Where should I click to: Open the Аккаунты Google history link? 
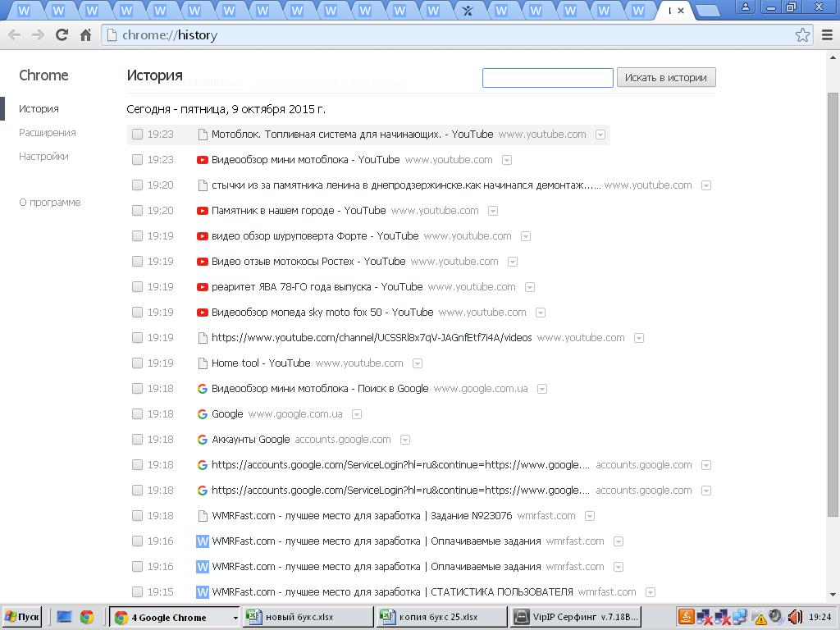tap(251, 440)
